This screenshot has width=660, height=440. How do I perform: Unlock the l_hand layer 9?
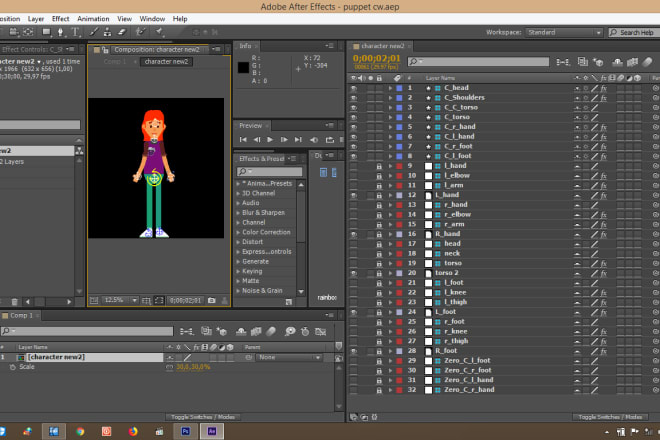pos(379,166)
